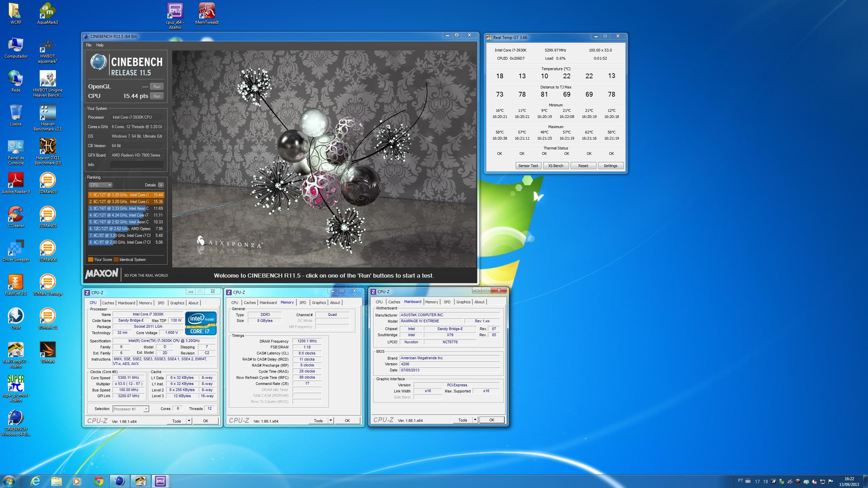Launch HWBOT Unigine Heaven Benchmark shortcut
Image resolution: width=868 pixels, height=488 pixels.
(47, 84)
